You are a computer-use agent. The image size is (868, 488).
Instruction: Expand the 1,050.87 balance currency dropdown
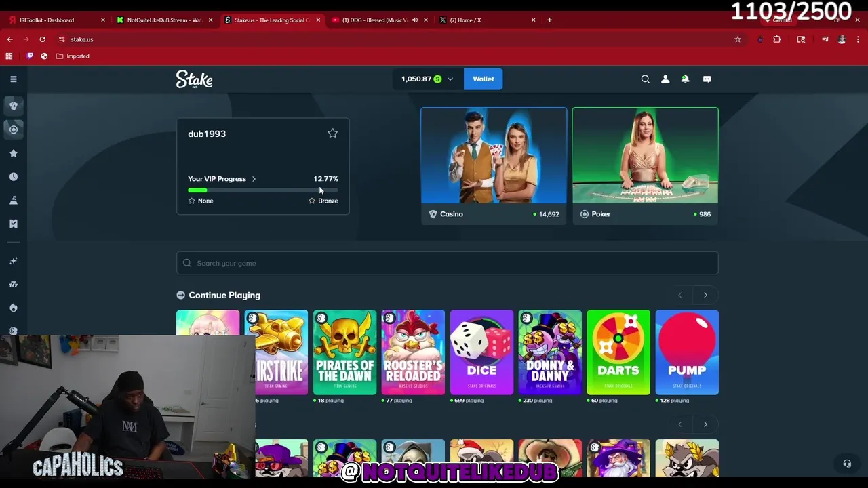450,79
